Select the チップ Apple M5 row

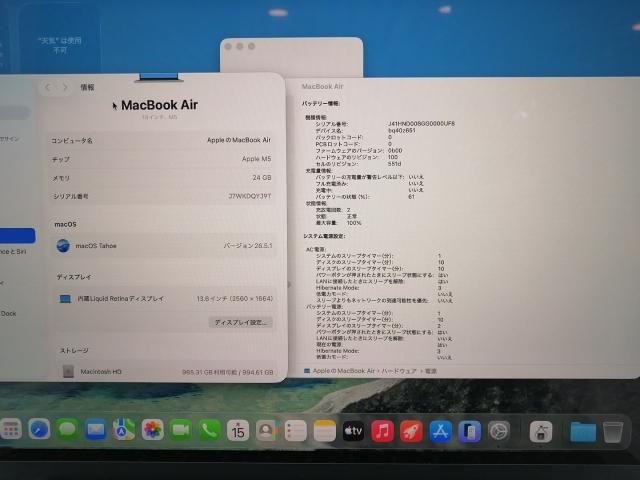[162, 159]
